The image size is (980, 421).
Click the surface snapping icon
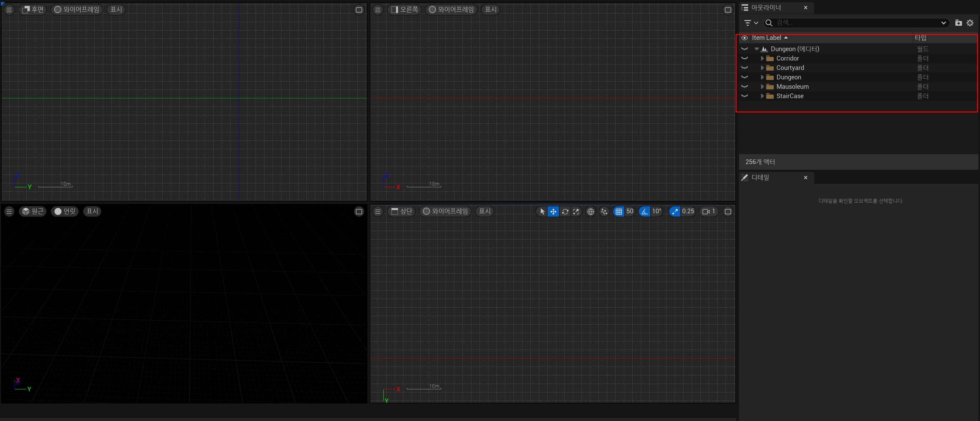click(x=604, y=212)
